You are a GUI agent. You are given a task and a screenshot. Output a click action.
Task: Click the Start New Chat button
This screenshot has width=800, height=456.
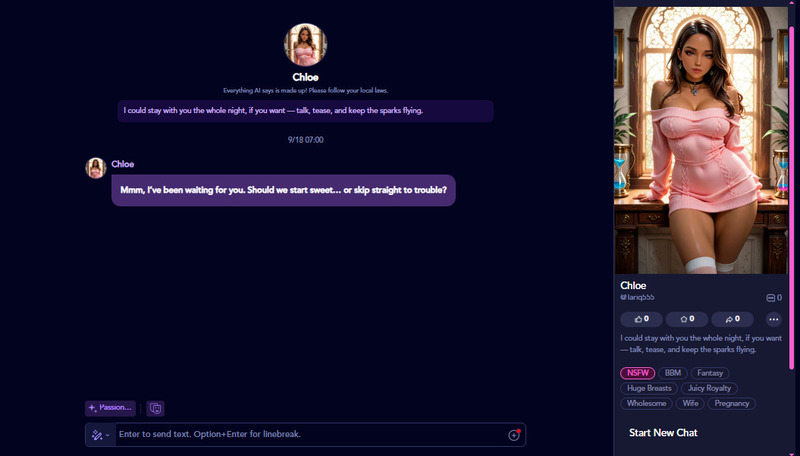click(663, 433)
